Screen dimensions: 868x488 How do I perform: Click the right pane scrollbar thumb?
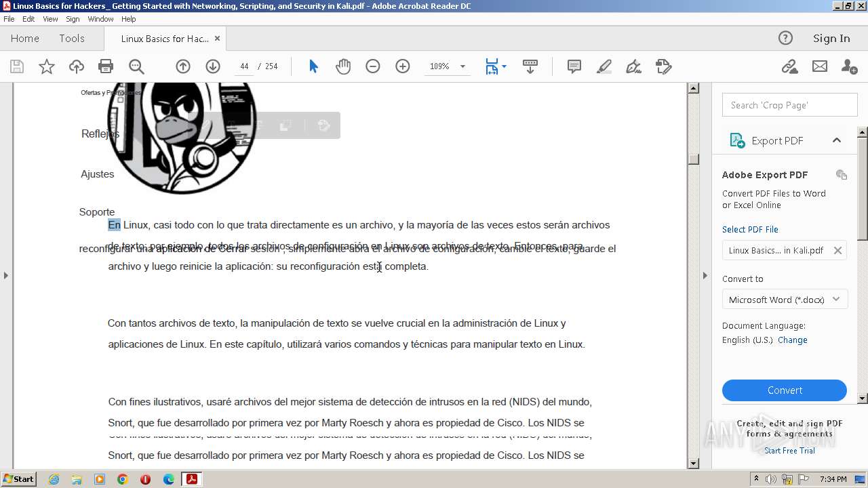863,188
